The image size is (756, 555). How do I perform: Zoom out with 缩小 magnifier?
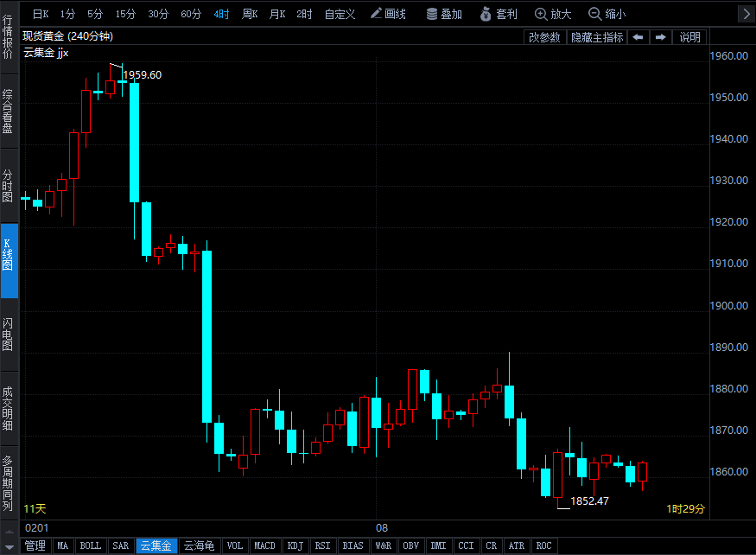coord(607,14)
